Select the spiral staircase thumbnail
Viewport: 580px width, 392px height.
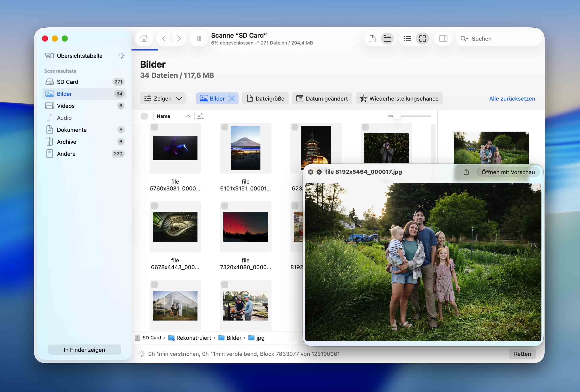[175, 227]
